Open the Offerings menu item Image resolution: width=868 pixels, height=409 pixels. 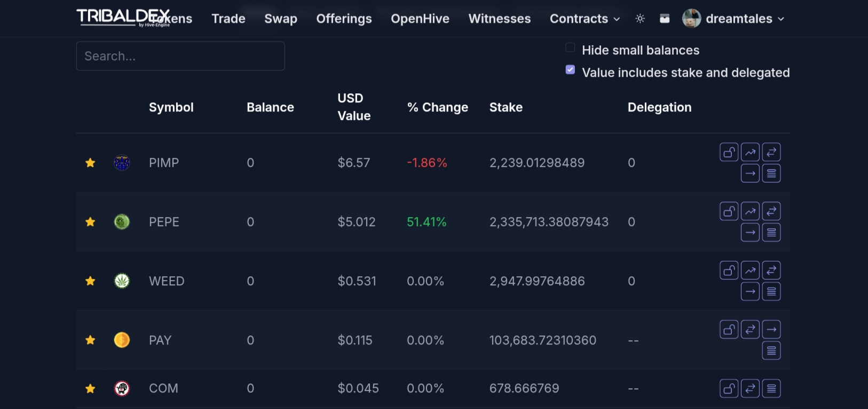(x=344, y=19)
